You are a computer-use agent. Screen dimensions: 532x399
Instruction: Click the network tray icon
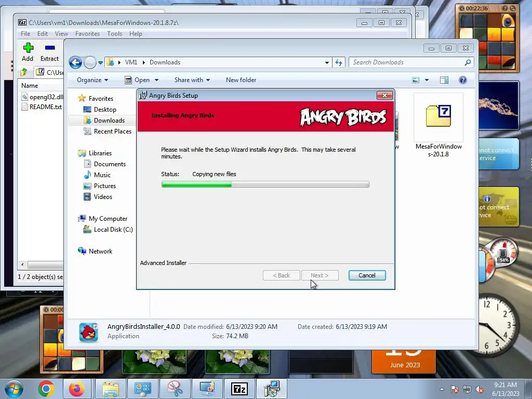[467, 390]
